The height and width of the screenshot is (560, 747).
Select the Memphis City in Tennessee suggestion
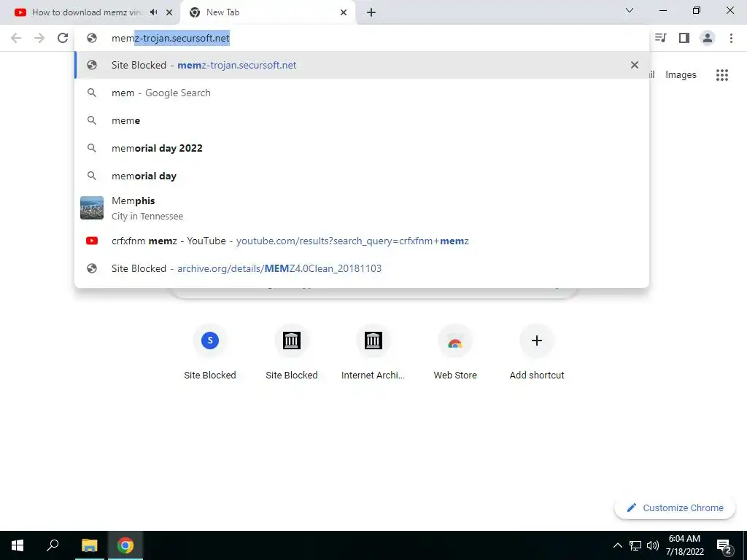pos(362,208)
